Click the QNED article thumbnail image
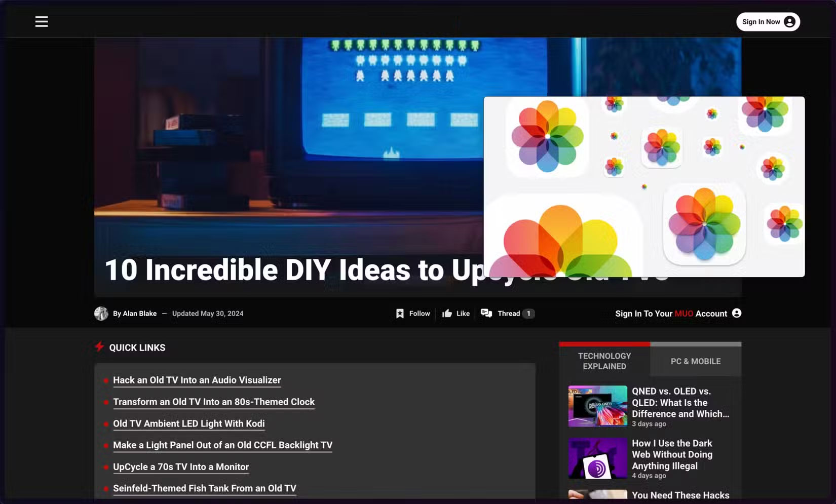Viewport: 836px width, 504px height. 597,406
